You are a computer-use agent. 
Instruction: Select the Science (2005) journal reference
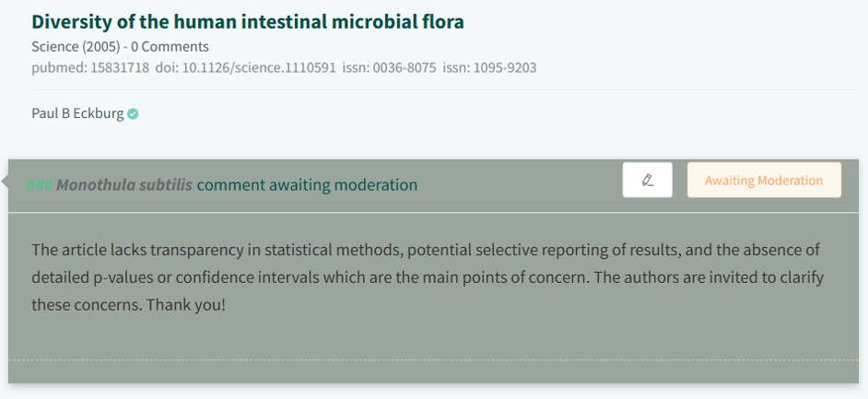click(75, 46)
